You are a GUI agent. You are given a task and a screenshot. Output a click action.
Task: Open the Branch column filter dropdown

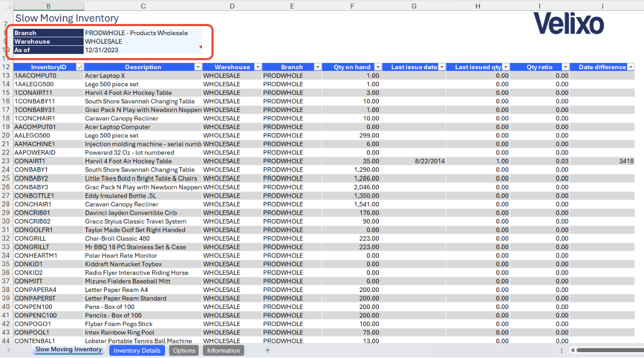tap(318, 67)
